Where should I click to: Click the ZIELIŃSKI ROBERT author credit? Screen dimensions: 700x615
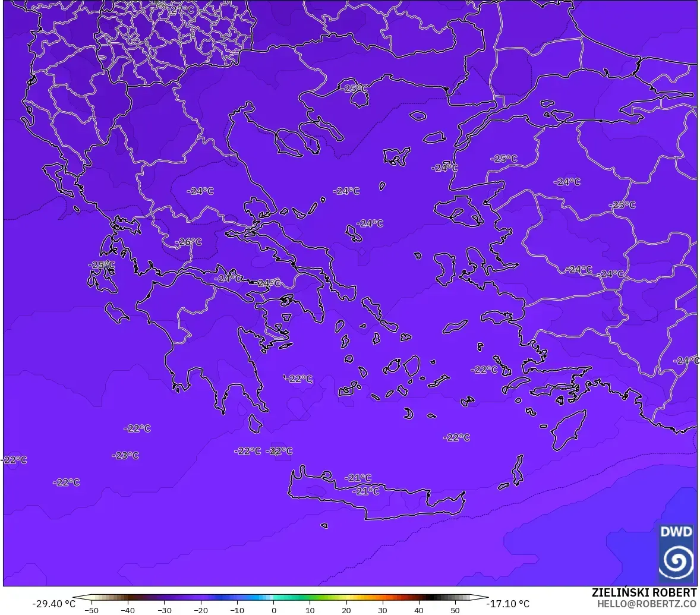[644, 592]
